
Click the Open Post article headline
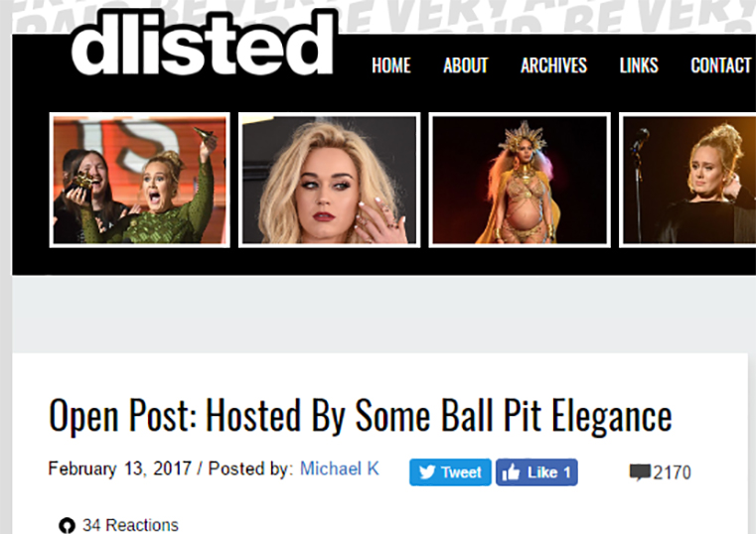[361, 416]
